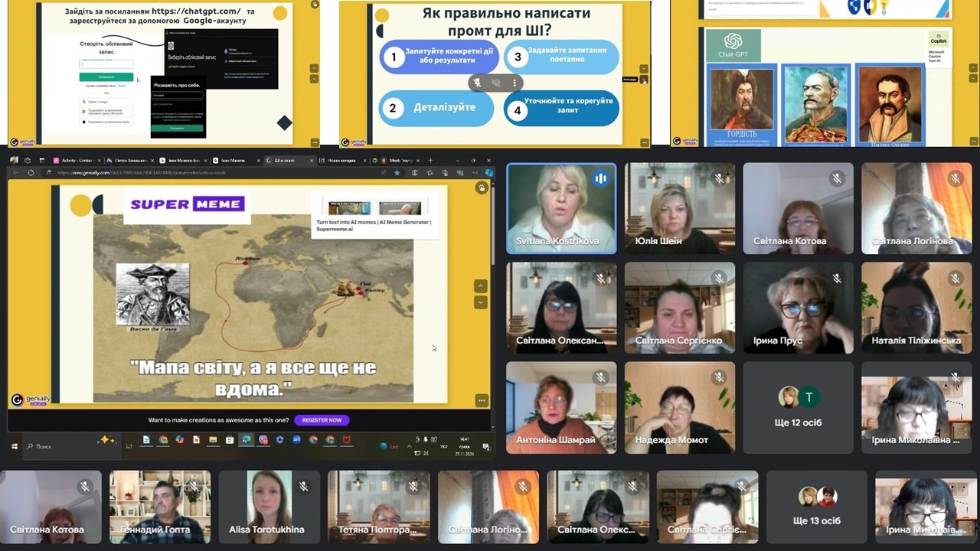Viewport: 980px width, 551px height.
Task: Click the up arrow on the ChatGPT registration slide
Action: [314, 69]
